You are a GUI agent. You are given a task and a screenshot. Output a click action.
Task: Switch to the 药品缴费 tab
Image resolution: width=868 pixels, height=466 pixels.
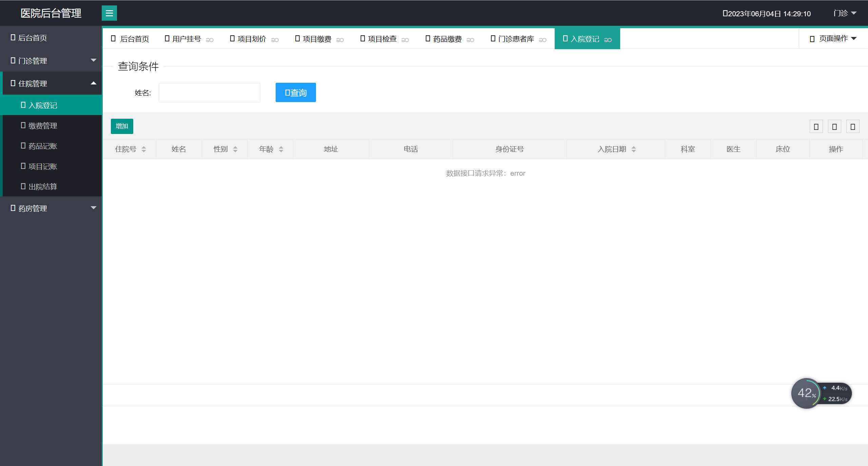click(447, 39)
